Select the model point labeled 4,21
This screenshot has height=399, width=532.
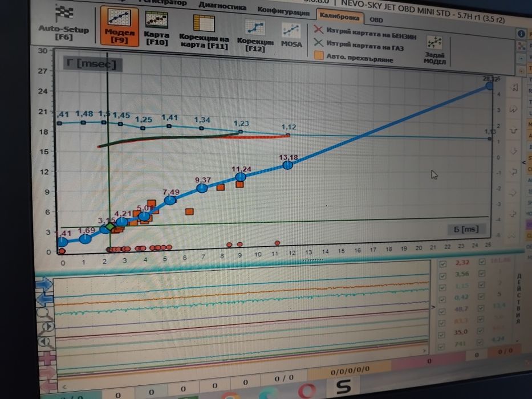click(x=122, y=222)
